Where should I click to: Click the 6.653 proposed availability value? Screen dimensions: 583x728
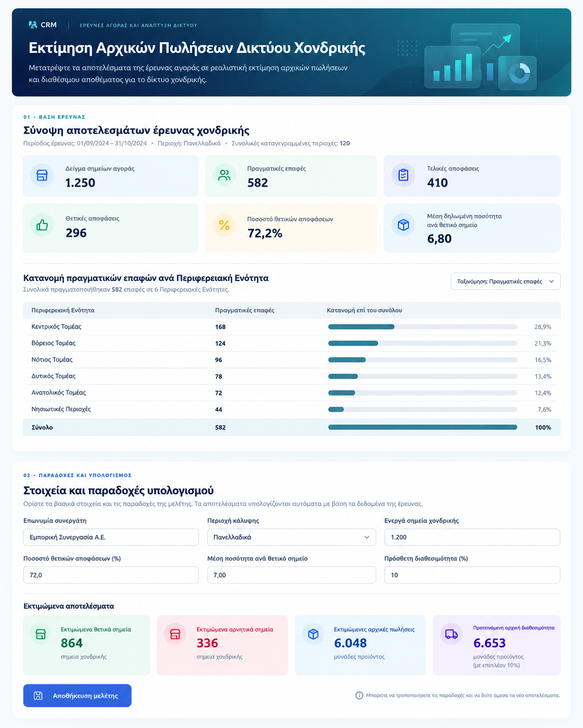tap(489, 643)
